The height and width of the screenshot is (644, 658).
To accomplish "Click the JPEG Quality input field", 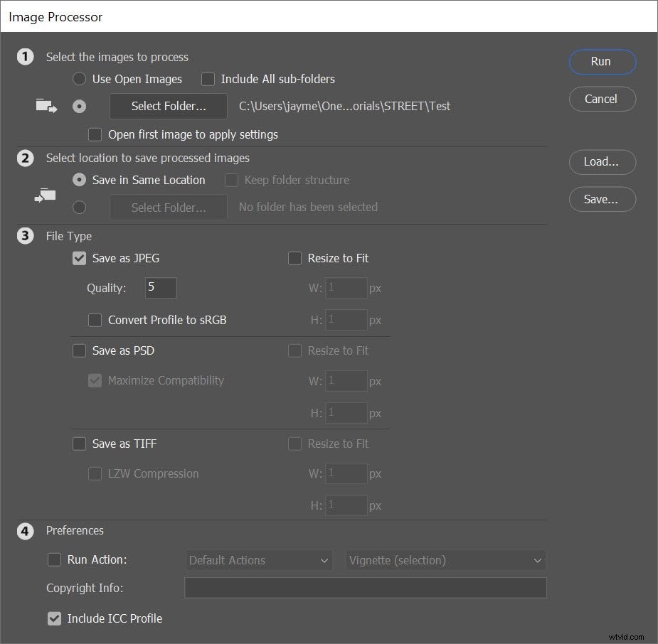I will [160, 288].
